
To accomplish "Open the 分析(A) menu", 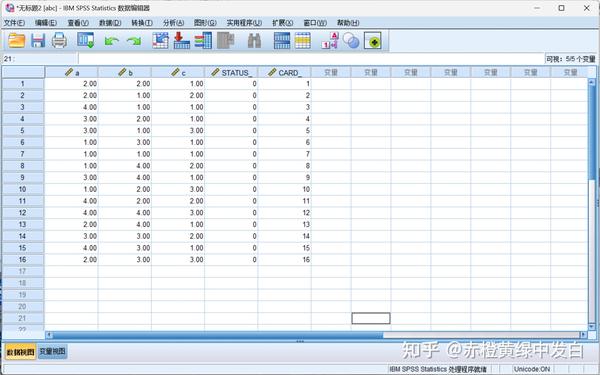I will pos(173,23).
